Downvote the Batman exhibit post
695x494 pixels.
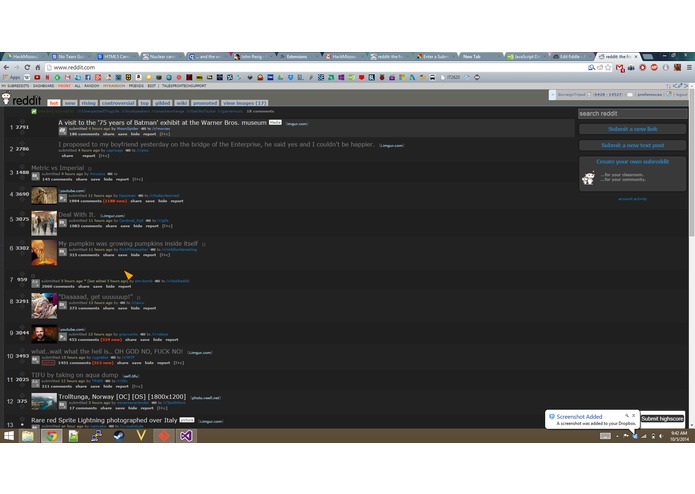tap(22, 132)
